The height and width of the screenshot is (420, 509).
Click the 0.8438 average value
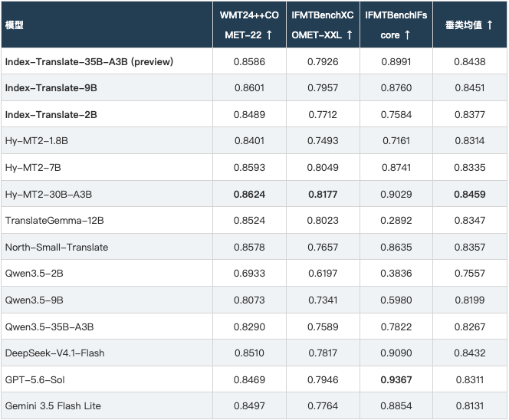[x=470, y=61]
